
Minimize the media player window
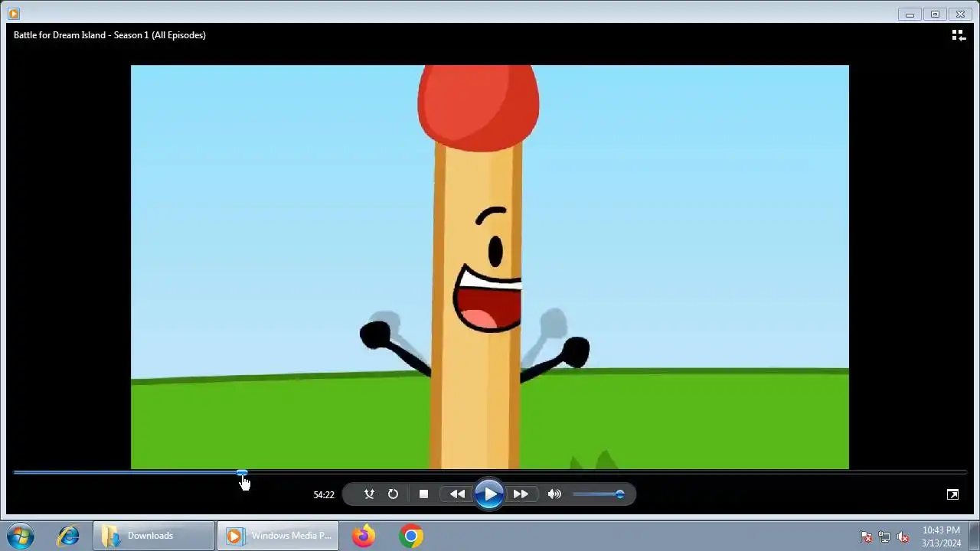tap(910, 14)
